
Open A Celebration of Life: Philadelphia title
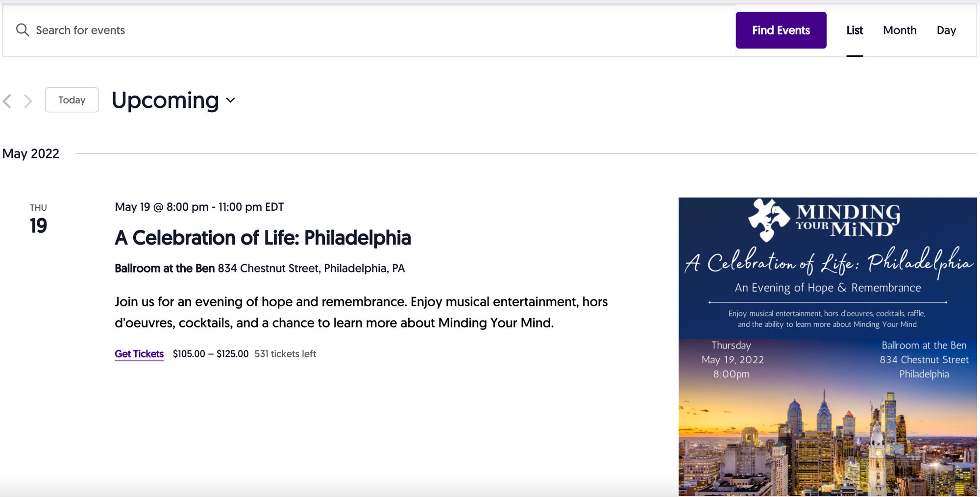263,238
